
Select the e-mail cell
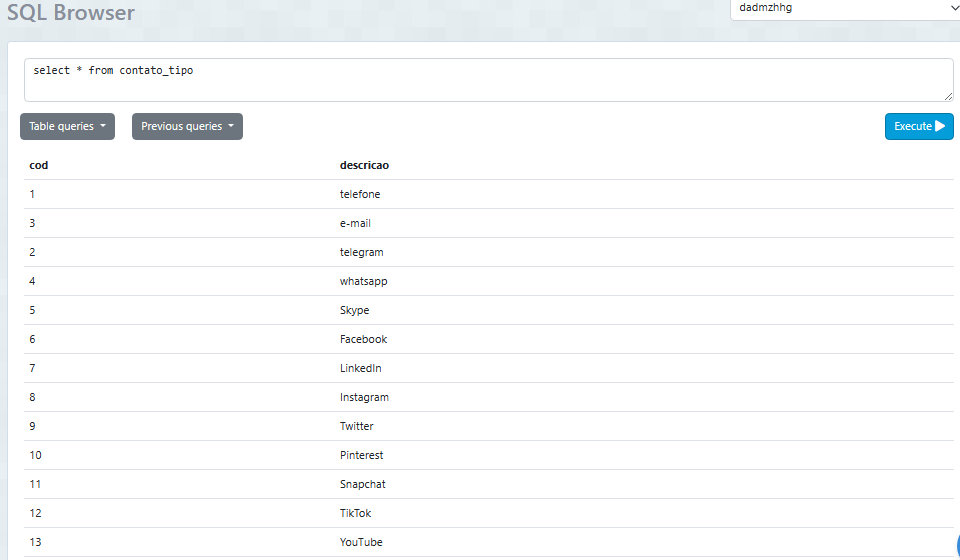(x=355, y=223)
